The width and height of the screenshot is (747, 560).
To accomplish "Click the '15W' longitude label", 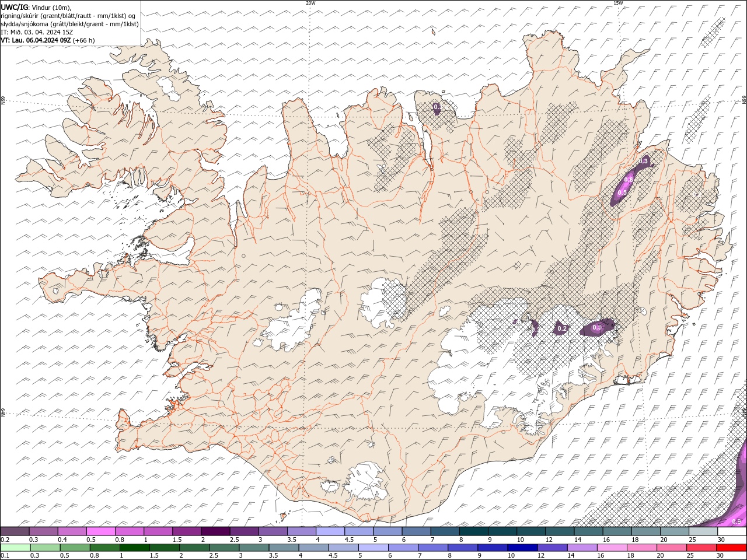I will coord(618,3).
